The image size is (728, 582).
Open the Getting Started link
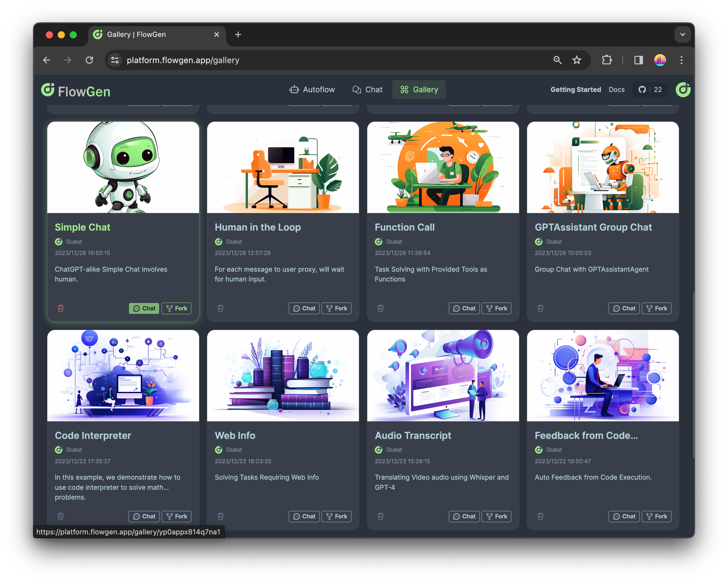tap(575, 90)
